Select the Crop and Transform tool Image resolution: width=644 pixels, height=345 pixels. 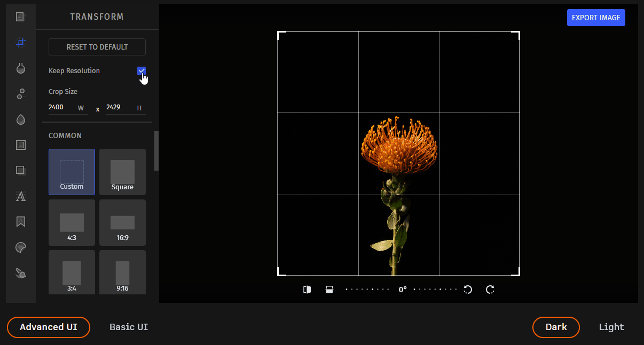(x=20, y=43)
